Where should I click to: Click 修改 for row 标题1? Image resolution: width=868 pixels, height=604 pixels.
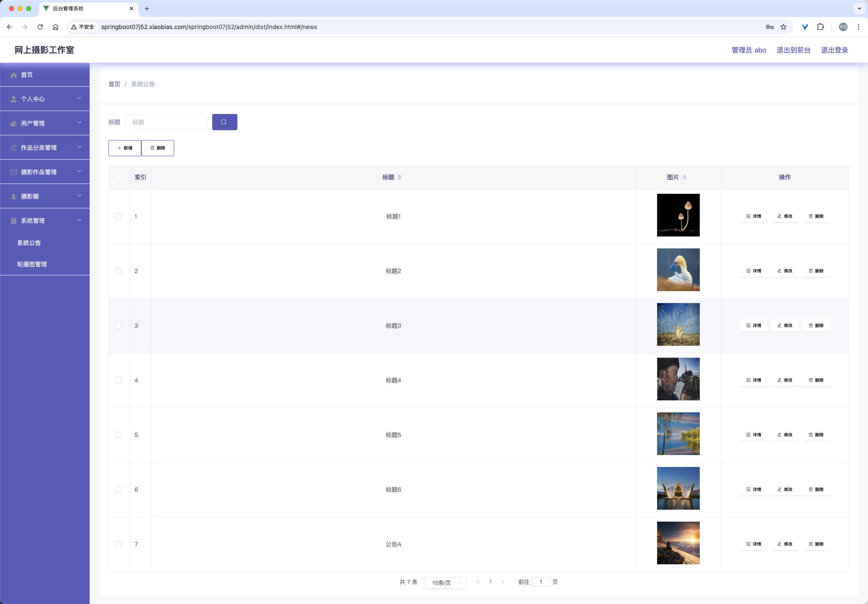785,216
